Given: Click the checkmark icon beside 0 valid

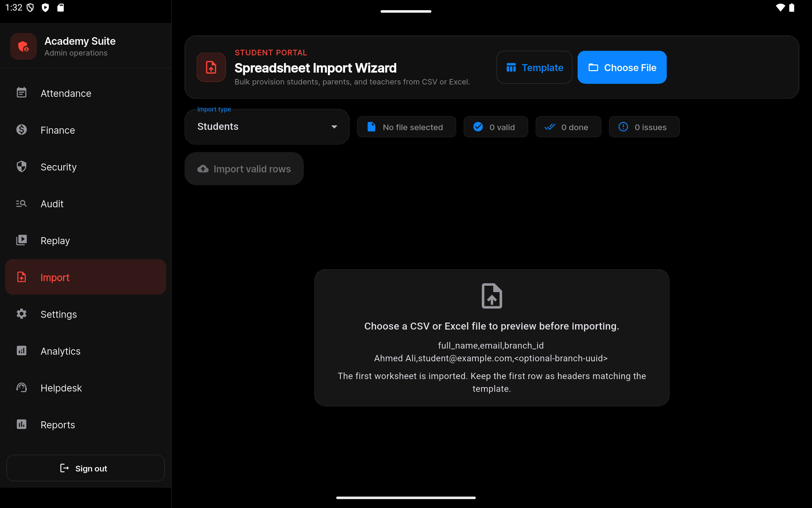Looking at the screenshot, I should (x=478, y=127).
